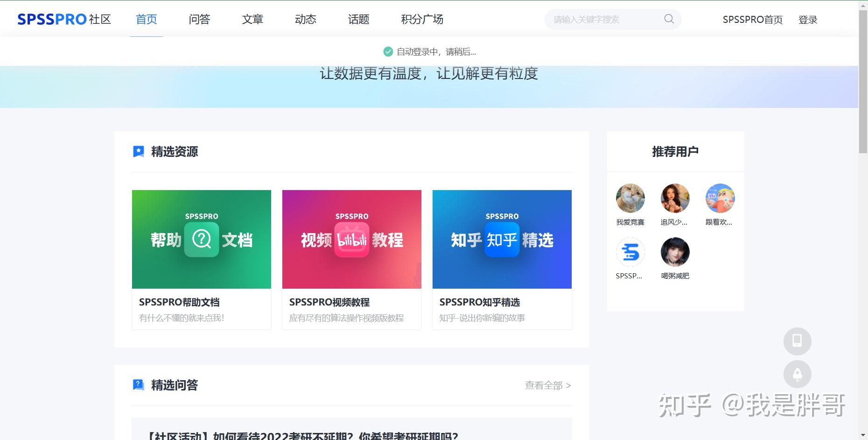Click the 喝粥减肥 username
The image size is (868, 440).
tap(675, 276)
